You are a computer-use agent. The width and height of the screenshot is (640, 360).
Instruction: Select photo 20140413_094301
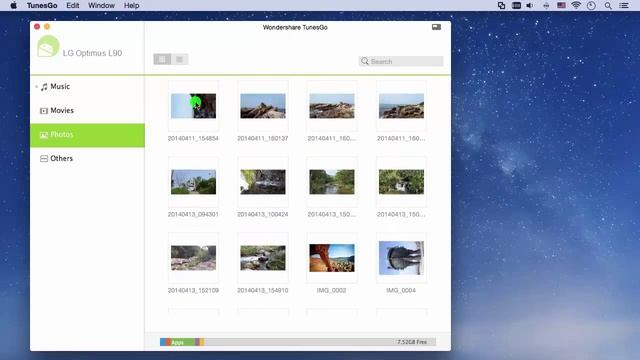click(193, 182)
